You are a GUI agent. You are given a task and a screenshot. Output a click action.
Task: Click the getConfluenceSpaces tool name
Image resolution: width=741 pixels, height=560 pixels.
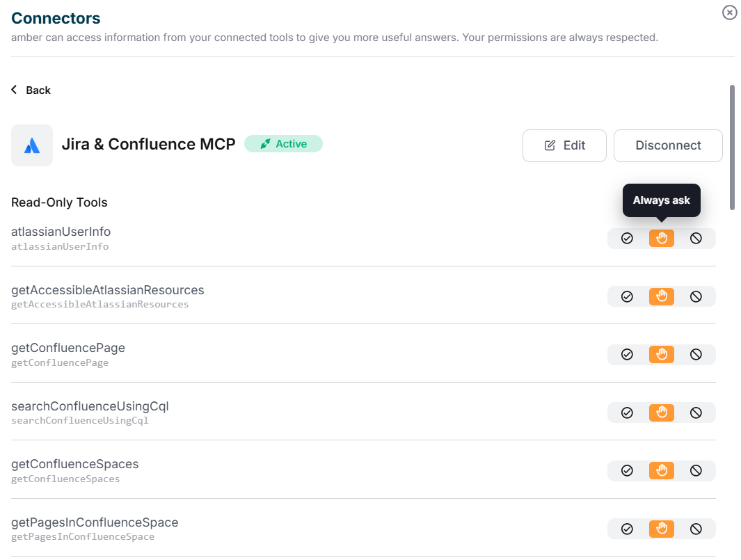click(74, 464)
